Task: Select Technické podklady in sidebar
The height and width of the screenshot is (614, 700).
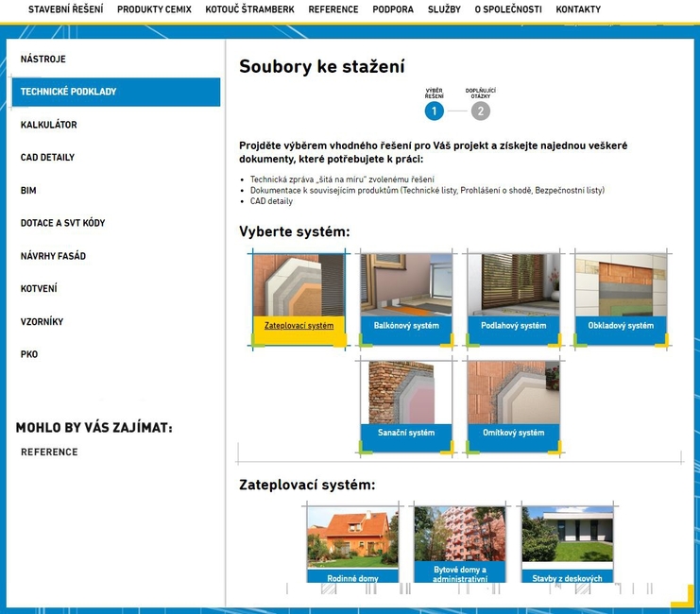Action: click(x=115, y=92)
